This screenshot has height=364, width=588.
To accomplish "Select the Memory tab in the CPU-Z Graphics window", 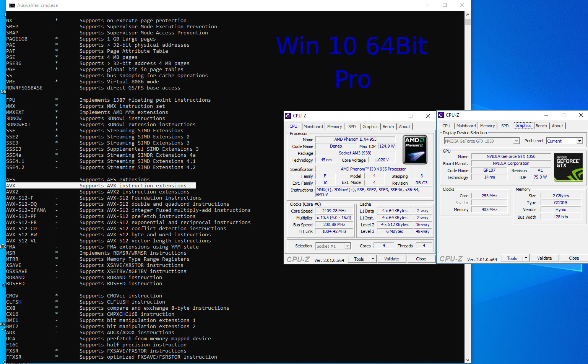I will click(x=487, y=126).
